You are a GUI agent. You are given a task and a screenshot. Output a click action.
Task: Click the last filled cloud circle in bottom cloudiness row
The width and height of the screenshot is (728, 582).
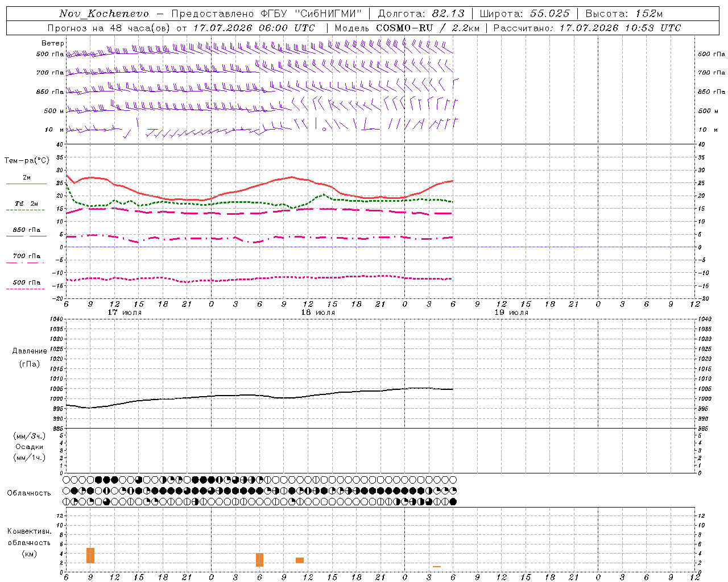point(453,502)
